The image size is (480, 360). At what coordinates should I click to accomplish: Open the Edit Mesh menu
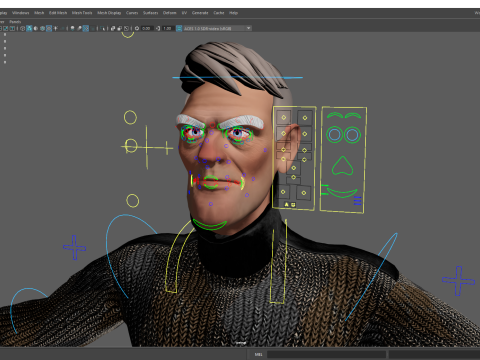coord(58,13)
